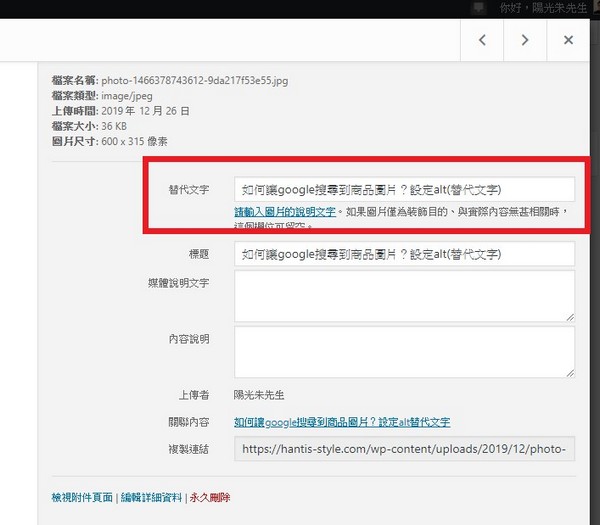Open 編輯詳細資料 link

click(x=151, y=497)
